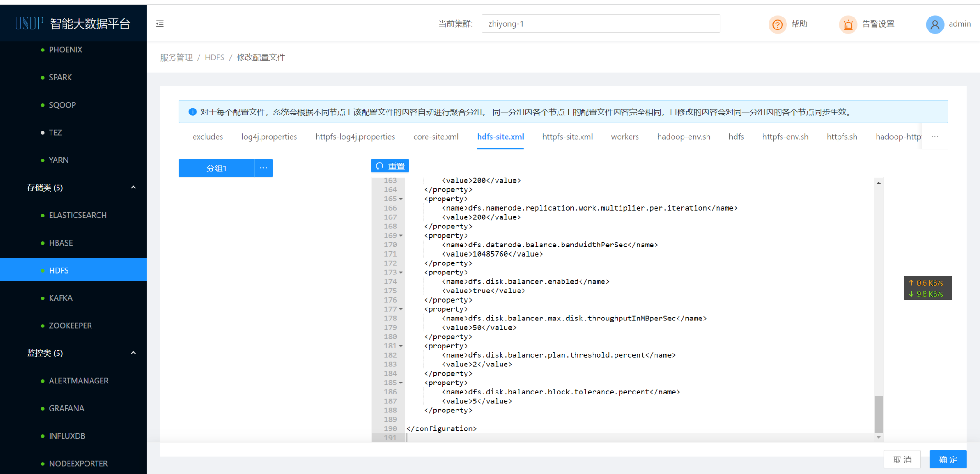The image size is (980, 474).
Task: Click the 确定 confirm button
Action: 948,459
